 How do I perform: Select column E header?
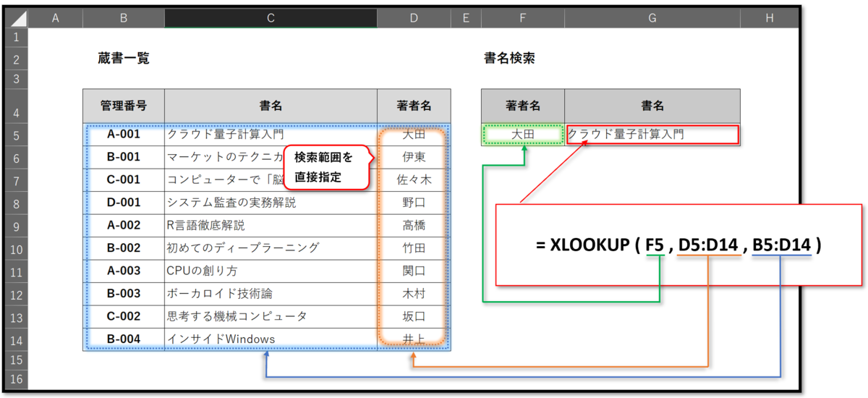(466, 18)
